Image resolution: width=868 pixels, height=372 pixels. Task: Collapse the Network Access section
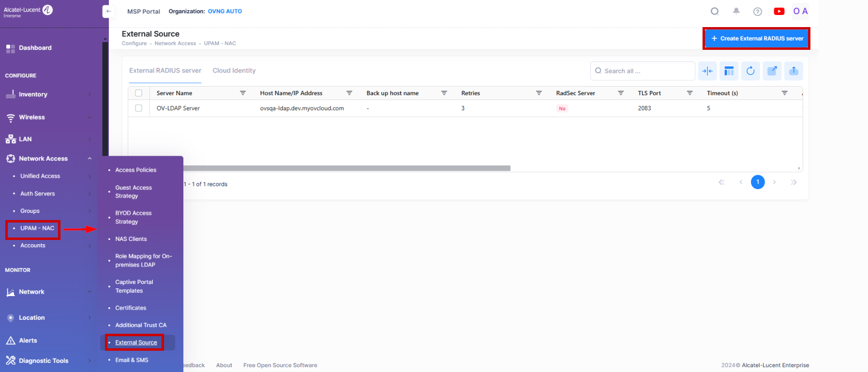tap(90, 159)
